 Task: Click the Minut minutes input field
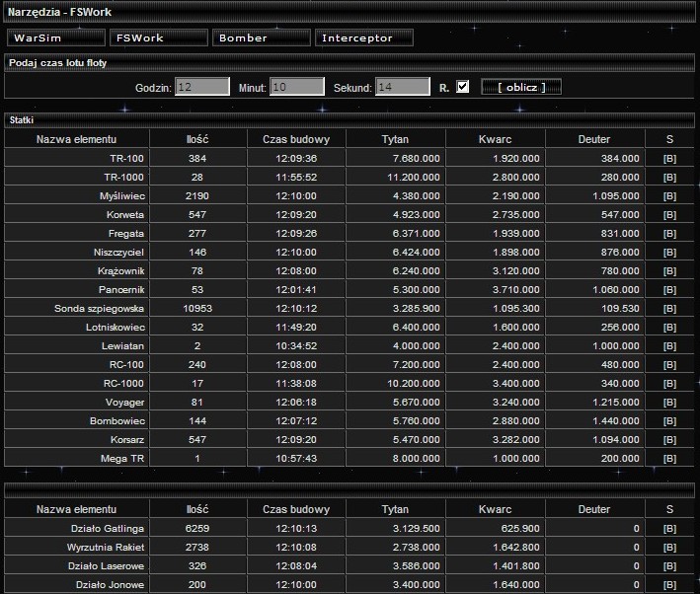(x=296, y=87)
